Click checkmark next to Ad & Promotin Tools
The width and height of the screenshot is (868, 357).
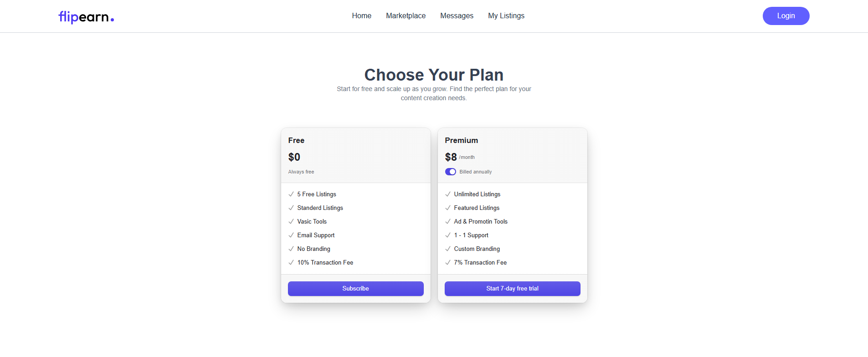[448, 221]
